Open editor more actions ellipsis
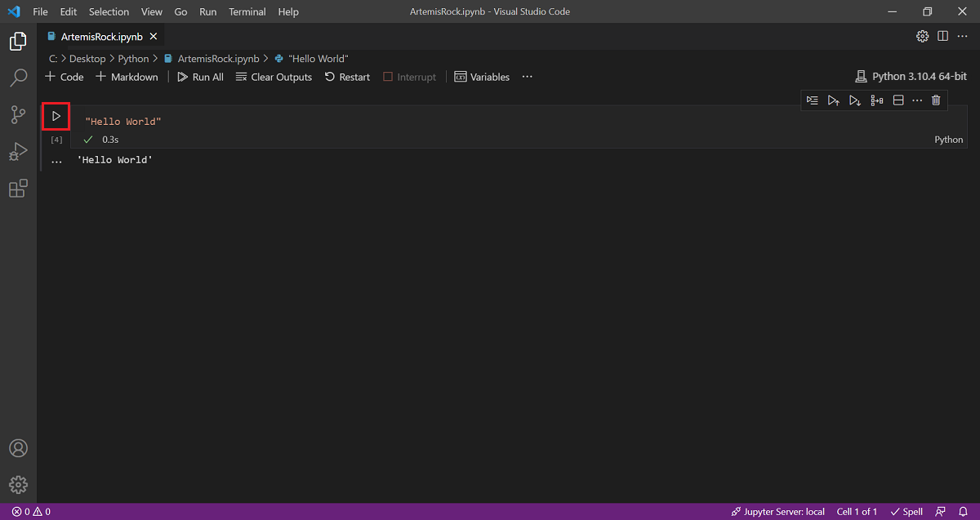 [962, 36]
